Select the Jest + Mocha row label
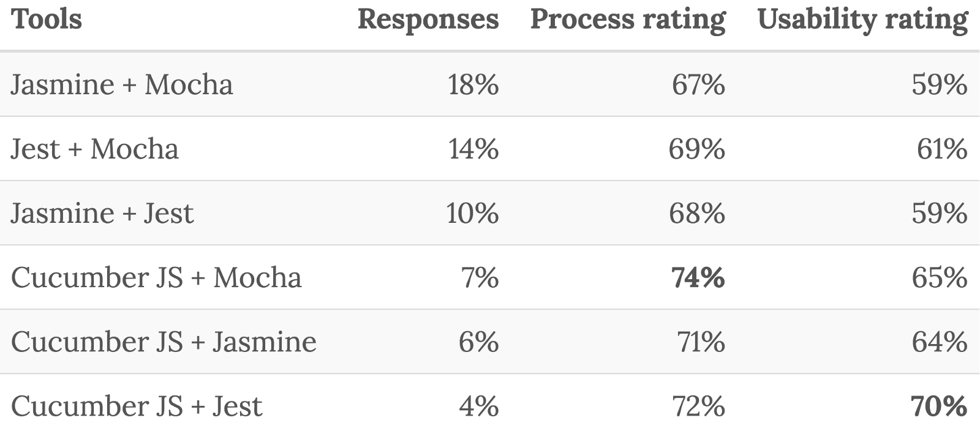Viewport: 980px width, 431px height. pyautogui.click(x=95, y=149)
